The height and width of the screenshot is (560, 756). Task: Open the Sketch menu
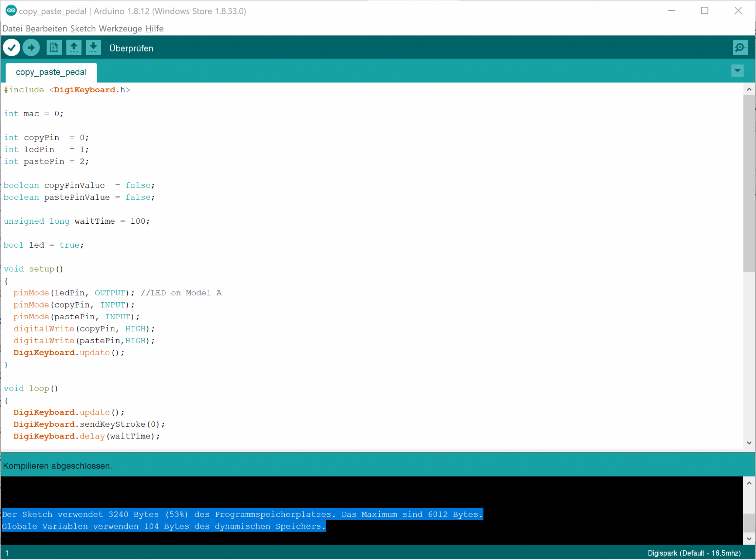[83, 28]
